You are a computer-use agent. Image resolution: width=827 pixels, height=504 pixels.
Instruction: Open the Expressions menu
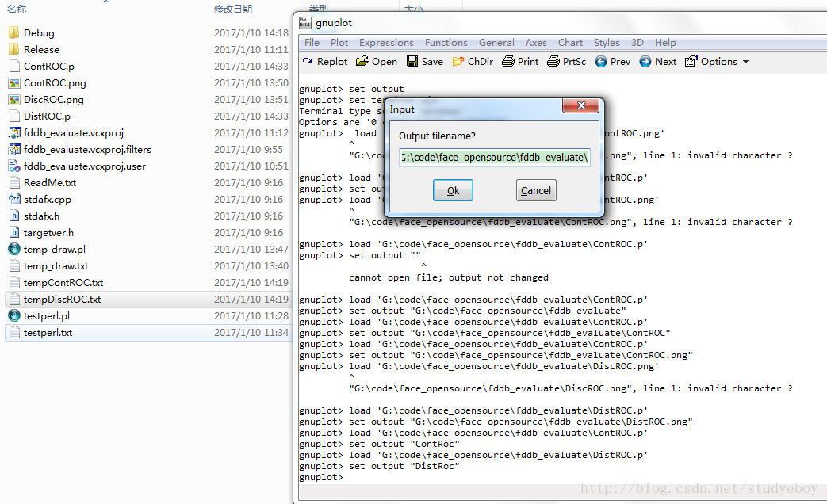click(x=386, y=43)
